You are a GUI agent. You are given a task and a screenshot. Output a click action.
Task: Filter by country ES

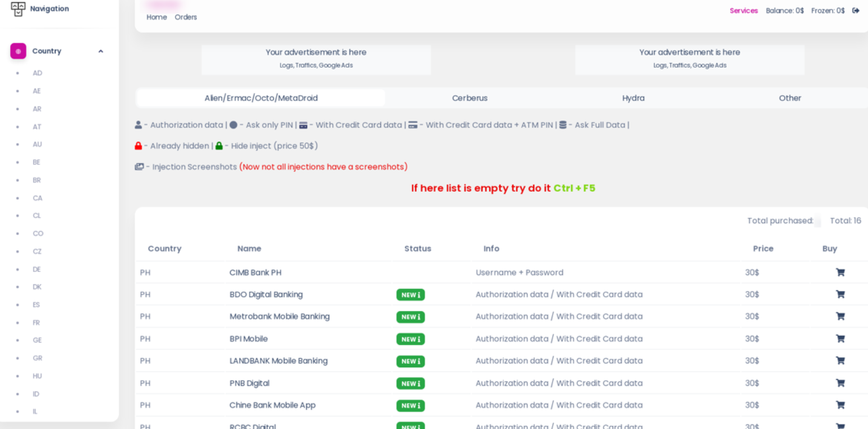point(36,305)
